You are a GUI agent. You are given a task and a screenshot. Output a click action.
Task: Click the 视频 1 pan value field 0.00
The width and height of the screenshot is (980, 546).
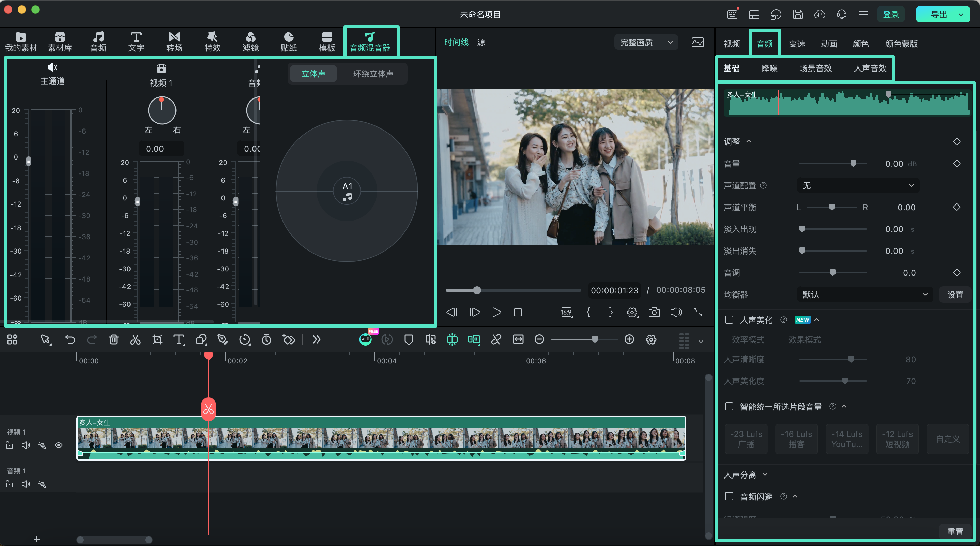(161, 148)
